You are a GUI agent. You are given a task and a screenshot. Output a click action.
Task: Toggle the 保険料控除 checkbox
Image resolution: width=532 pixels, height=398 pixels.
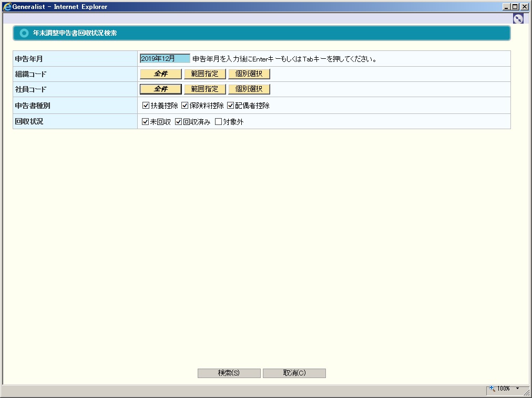coord(185,106)
